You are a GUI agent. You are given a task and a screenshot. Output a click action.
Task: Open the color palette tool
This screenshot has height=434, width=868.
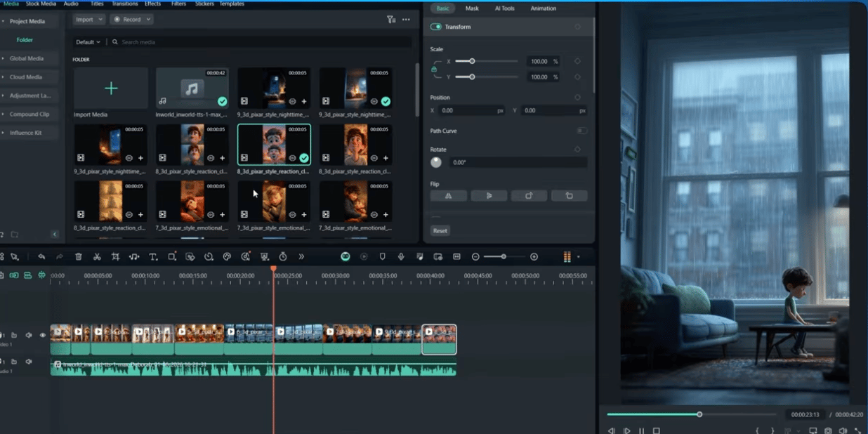[x=227, y=257]
